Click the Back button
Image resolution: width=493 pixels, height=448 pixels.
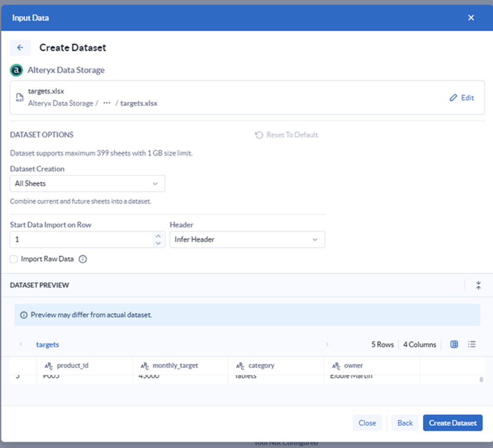coord(405,423)
